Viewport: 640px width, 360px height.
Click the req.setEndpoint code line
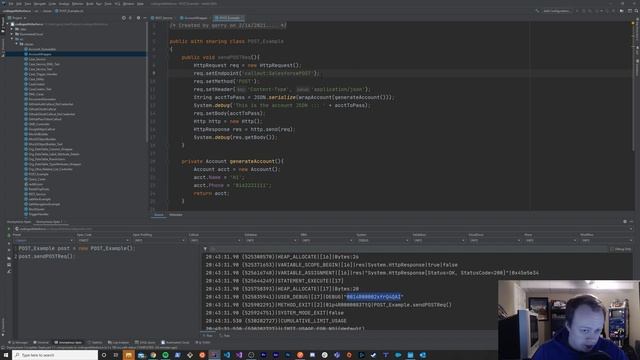(257, 73)
